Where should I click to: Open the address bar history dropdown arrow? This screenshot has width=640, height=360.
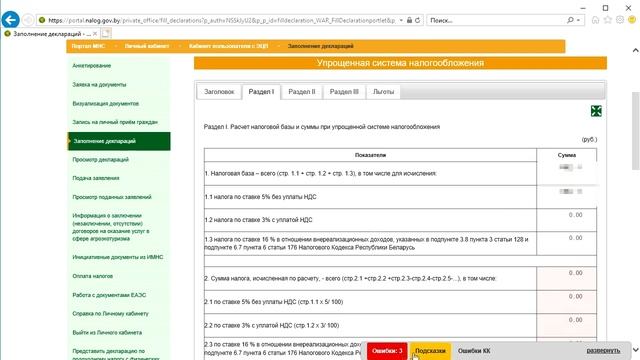tap(401, 20)
